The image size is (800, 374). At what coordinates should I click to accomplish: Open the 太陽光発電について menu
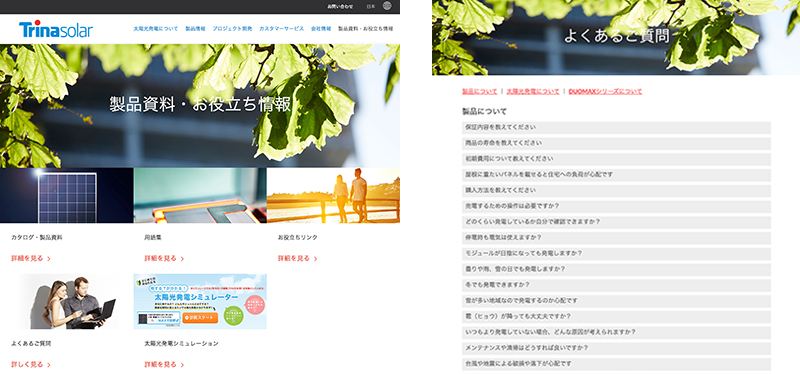156,29
